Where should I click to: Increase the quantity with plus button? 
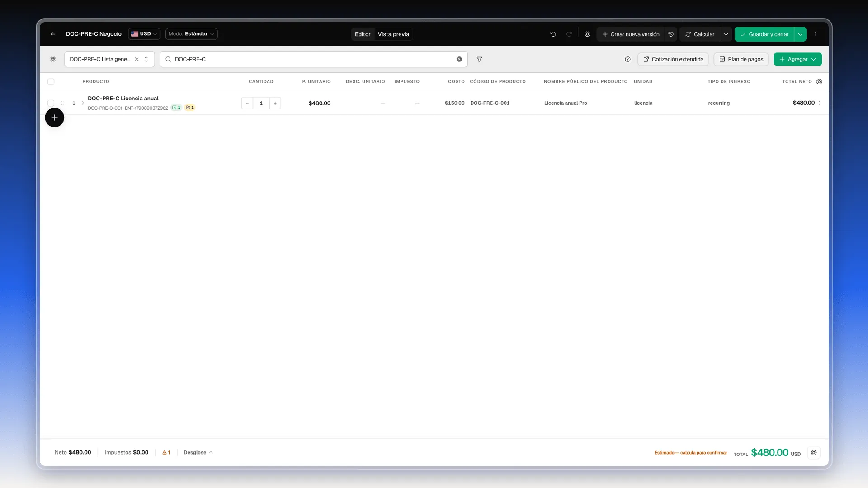pyautogui.click(x=275, y=103)
